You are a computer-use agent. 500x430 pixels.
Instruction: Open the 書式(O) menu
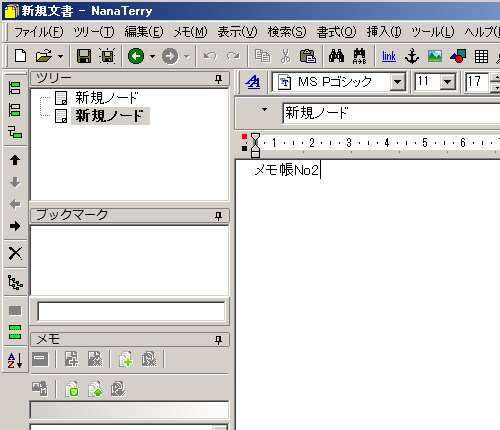[336, 32]
